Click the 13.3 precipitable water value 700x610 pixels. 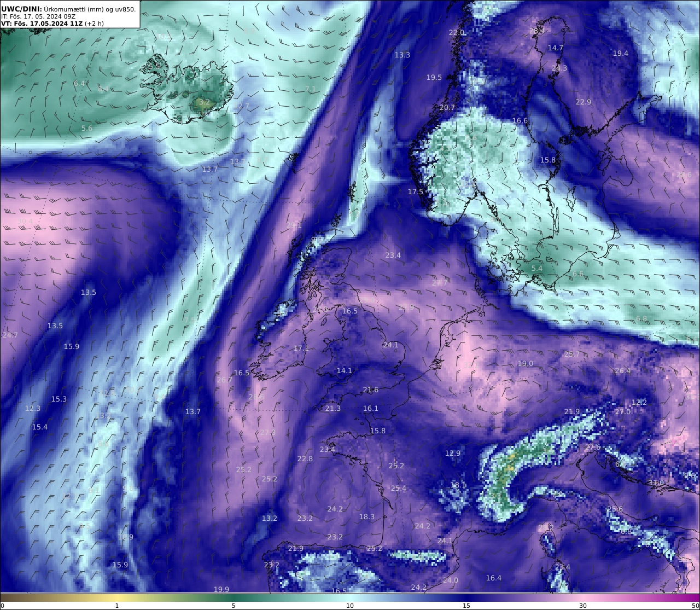(402, 55)
